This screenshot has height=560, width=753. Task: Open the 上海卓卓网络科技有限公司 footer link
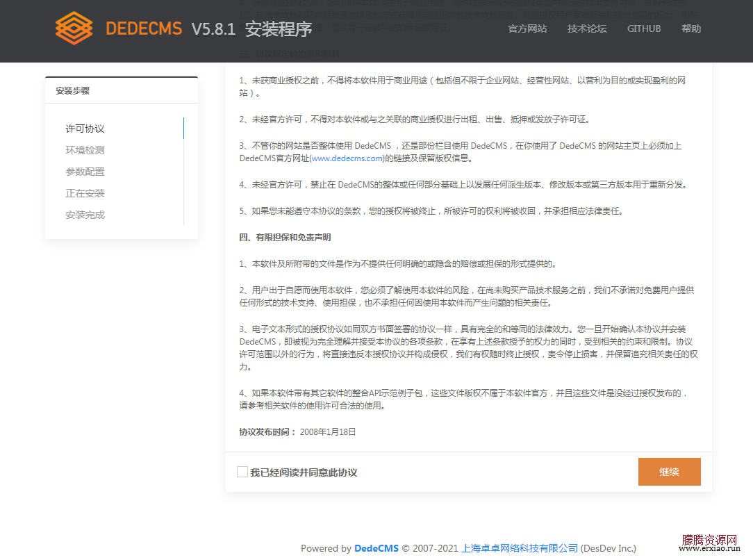pos(520,548)
